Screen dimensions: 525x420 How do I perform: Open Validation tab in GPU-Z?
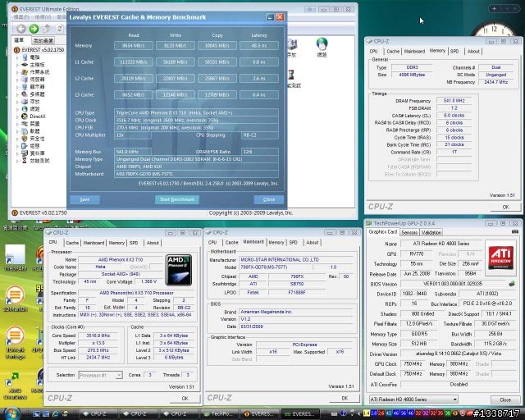[x=431, y=232]
